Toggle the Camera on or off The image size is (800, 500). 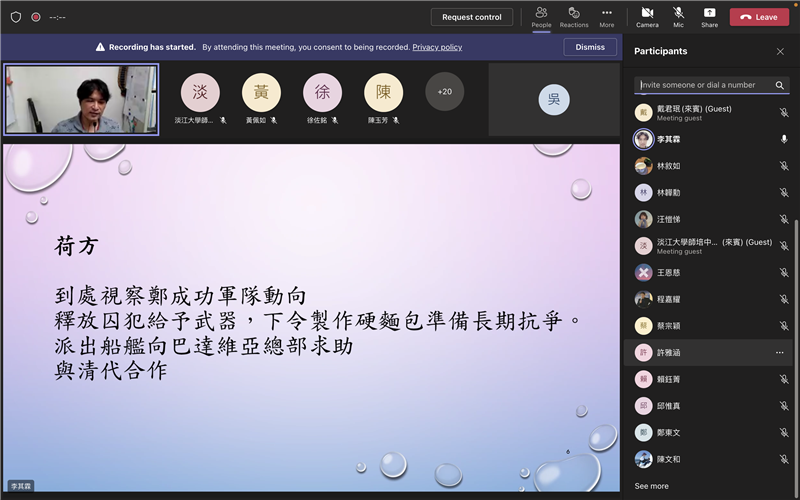click(647, 16)
